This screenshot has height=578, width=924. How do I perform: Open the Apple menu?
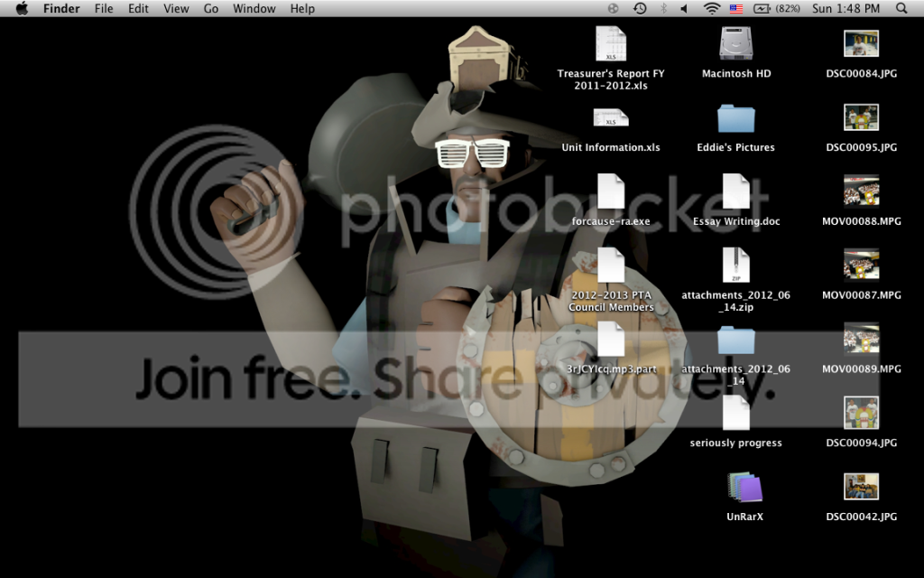22,8
